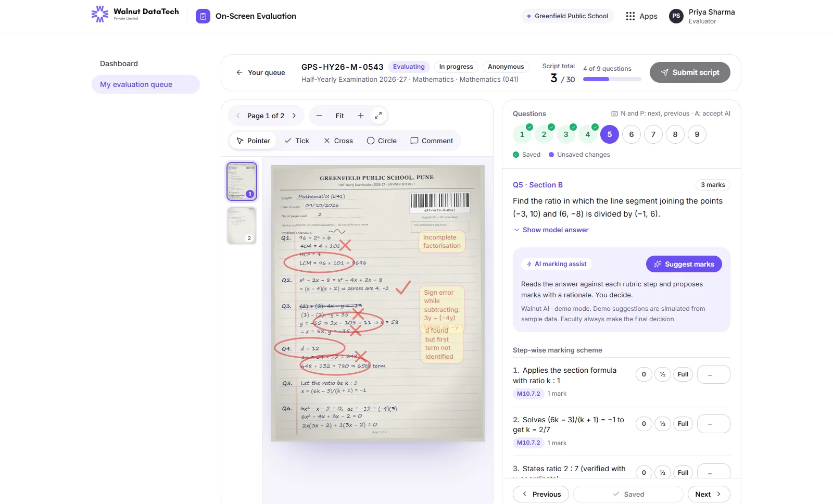Go to Previous question

click(x=542, y=494)
